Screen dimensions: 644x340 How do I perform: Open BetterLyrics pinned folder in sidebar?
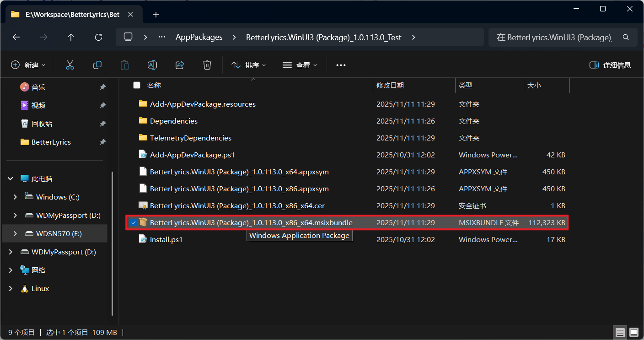pos(51,142)
